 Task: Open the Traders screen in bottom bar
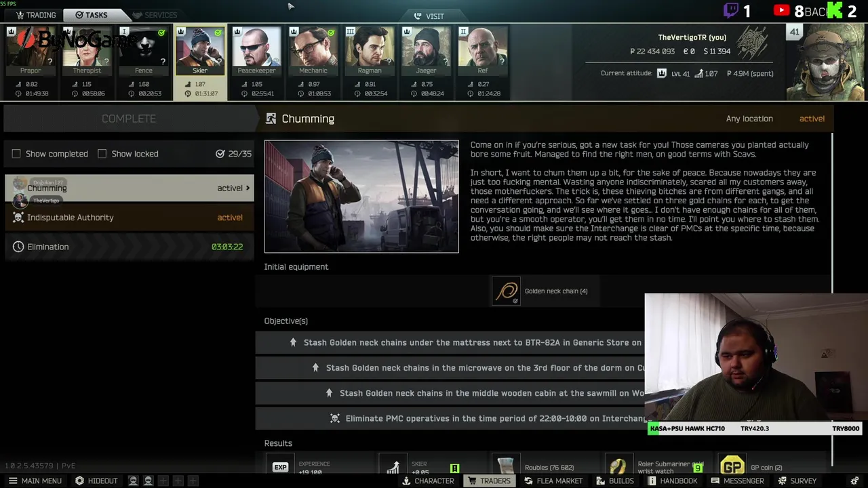pyautogui.click(x=489, y=481)
